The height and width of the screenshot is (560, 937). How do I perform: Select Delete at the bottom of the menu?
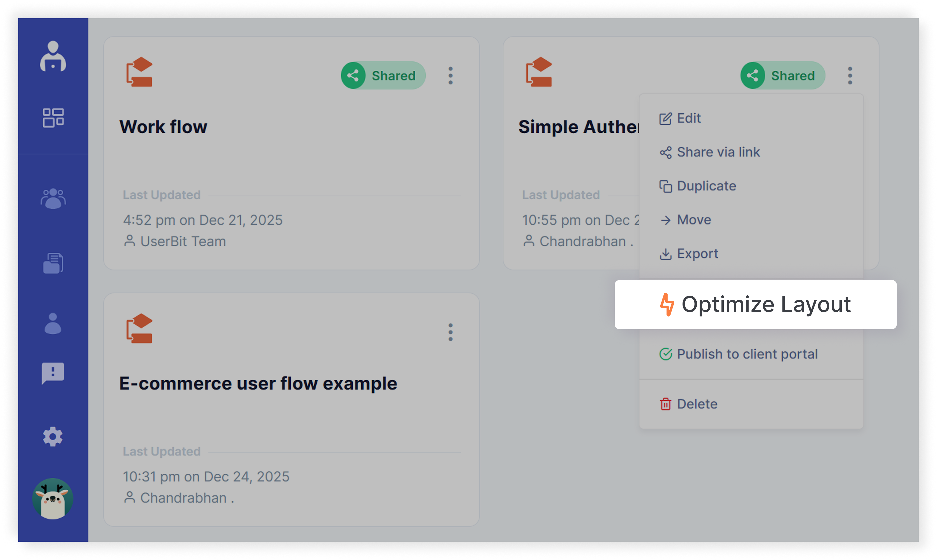coord(697,404)
